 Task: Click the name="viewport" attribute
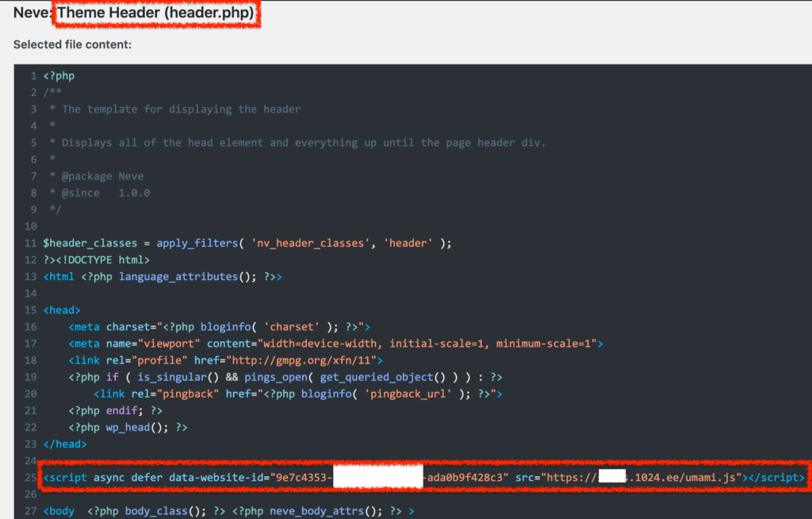tap(153, 344)
